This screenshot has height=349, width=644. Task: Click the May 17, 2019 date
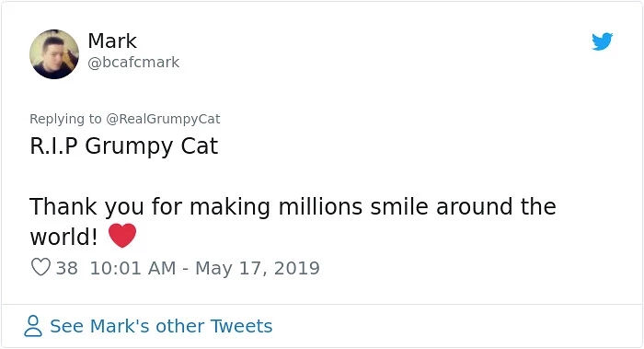click(258, 269)
